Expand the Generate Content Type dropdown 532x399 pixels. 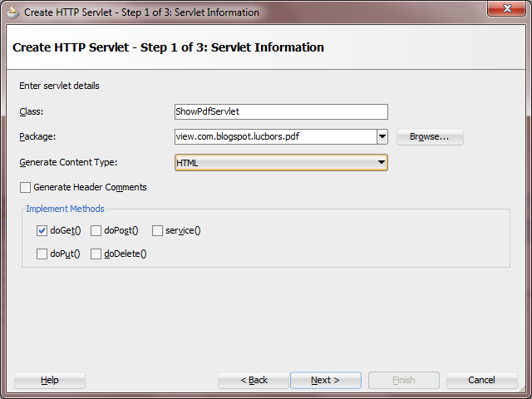382,163
